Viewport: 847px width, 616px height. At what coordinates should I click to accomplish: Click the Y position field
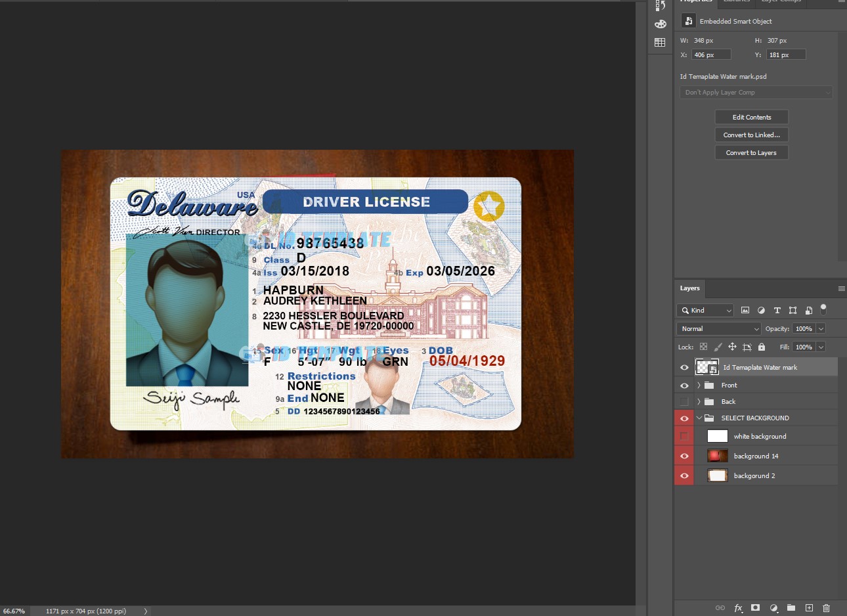tap(786, 55)
